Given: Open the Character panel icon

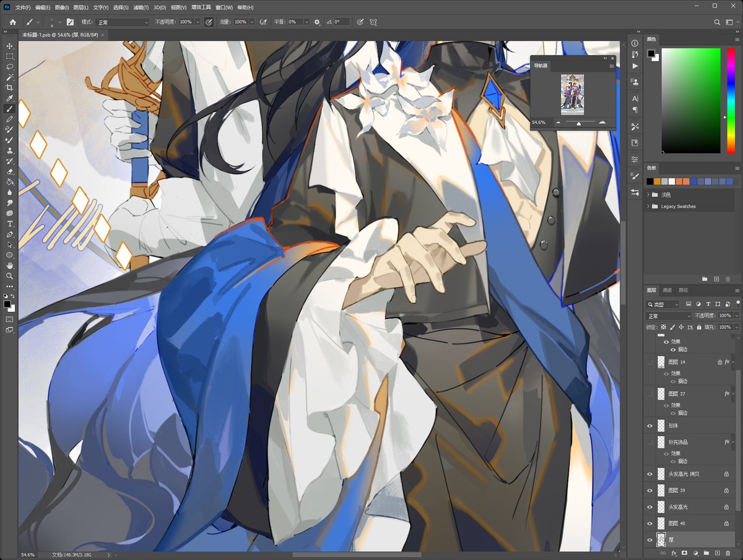Looking at the screenshot, I should coord(635,98).
